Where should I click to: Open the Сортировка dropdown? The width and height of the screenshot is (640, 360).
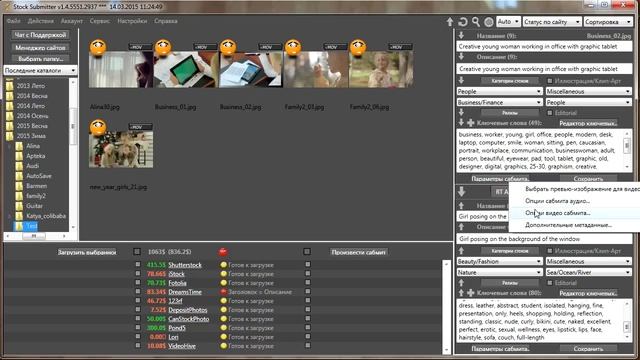pyautogui.click(x=608, y=22)
